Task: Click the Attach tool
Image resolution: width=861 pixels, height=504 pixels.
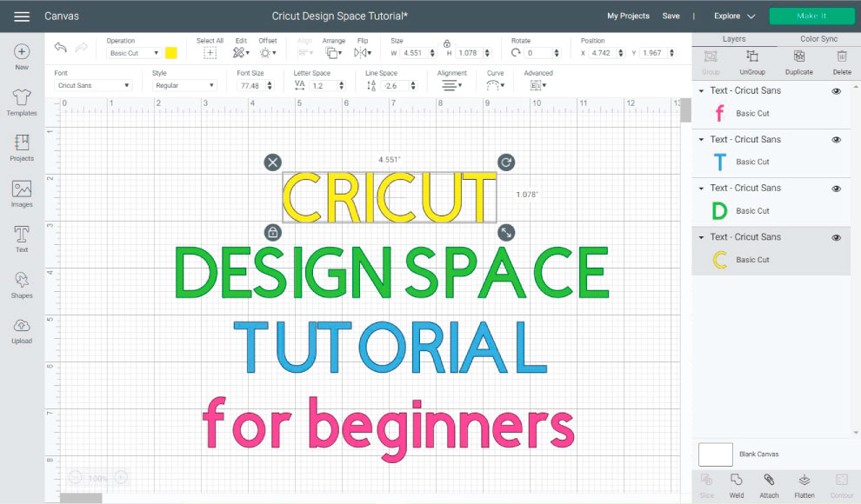Action: coord(769,485)
